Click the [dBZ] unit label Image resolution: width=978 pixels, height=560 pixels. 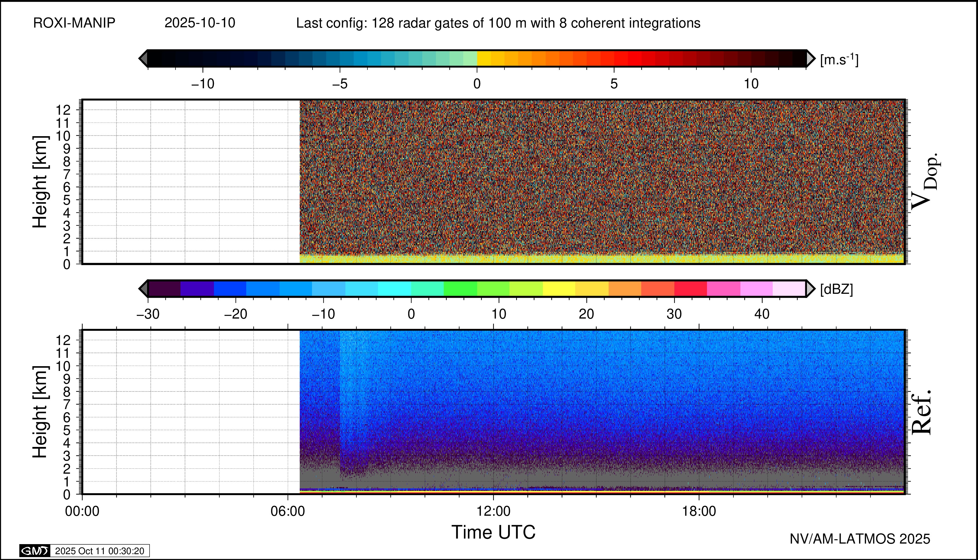point(836,289)
